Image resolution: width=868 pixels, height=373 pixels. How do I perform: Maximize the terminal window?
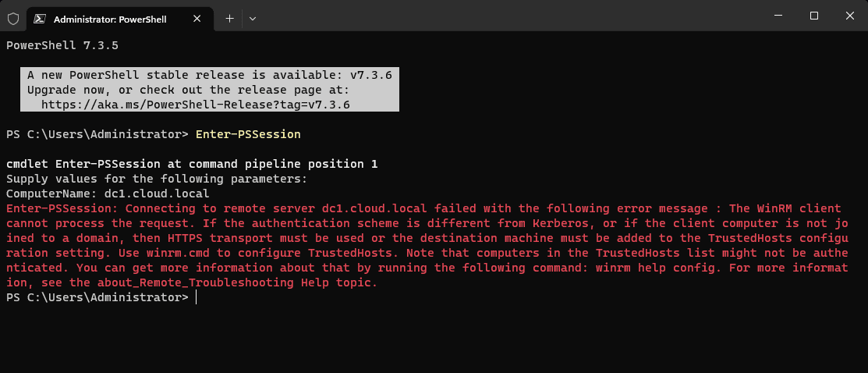pyautogui.click(x=813, y=16)
